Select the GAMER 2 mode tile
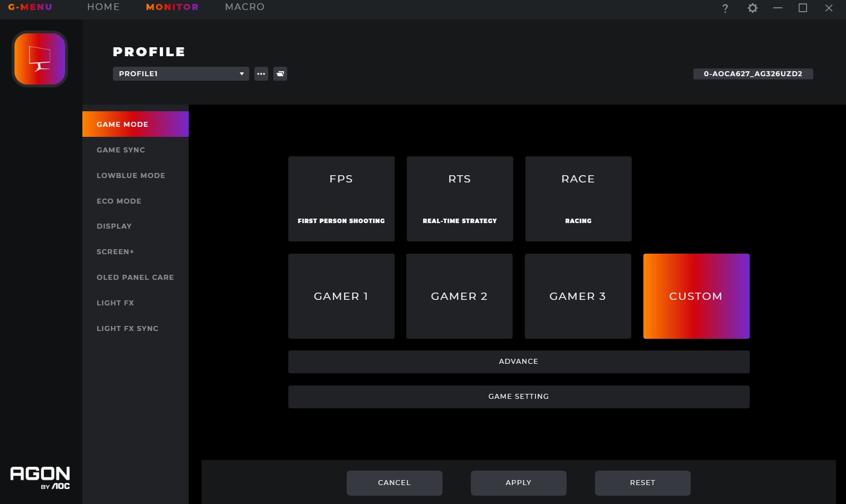 click(459, 296)
